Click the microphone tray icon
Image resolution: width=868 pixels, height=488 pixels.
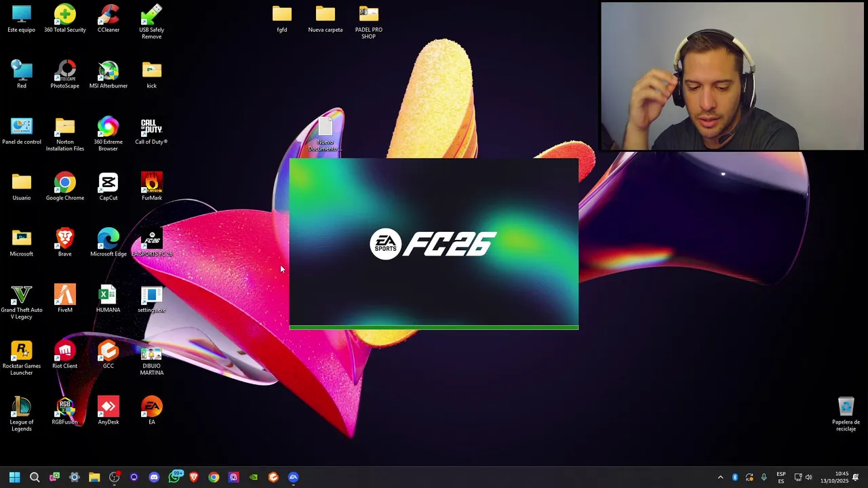pos(764,477)
